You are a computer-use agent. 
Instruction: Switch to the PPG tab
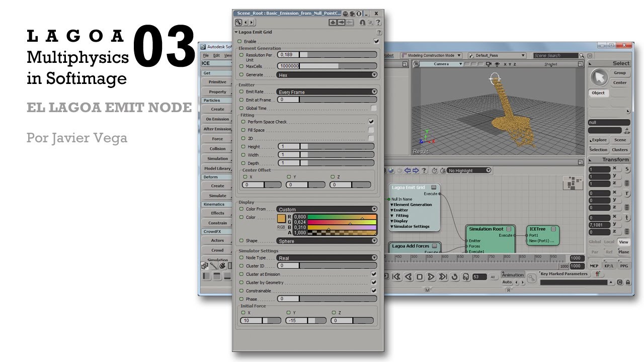click(623, 265)
